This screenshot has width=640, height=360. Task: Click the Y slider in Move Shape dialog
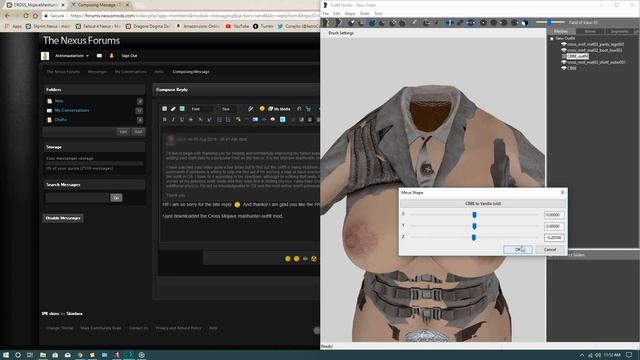[474, 226]
